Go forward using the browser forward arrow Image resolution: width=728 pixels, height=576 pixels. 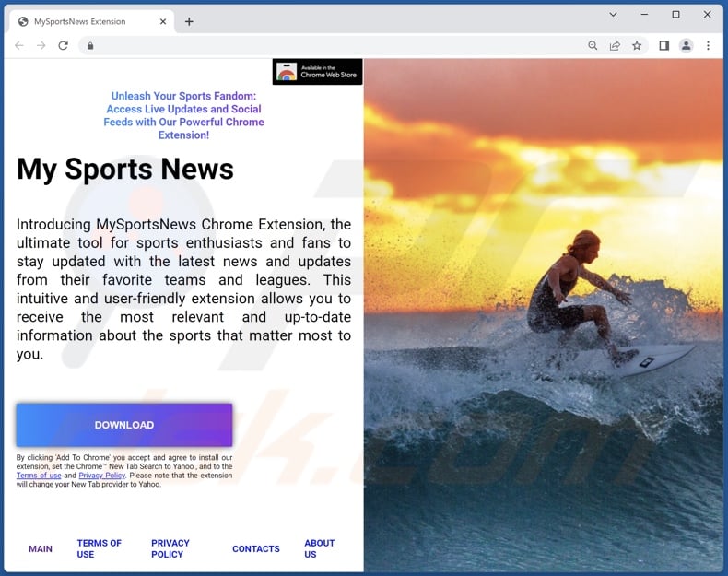coord(41,45)
